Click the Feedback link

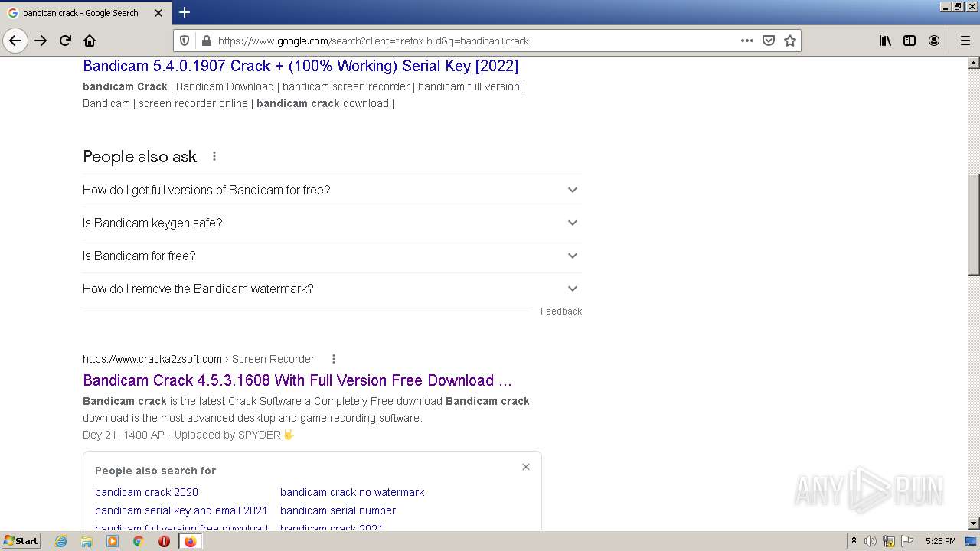tap(561, 311)
